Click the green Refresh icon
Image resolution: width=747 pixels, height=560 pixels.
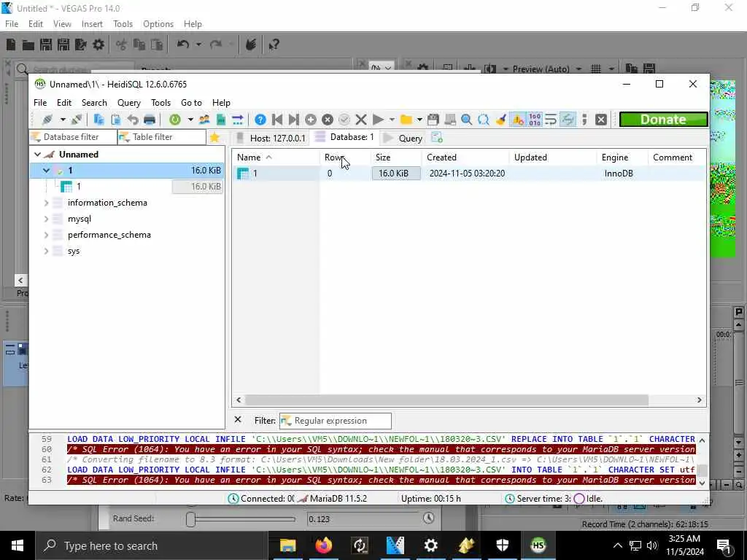(x=175, y=120)
